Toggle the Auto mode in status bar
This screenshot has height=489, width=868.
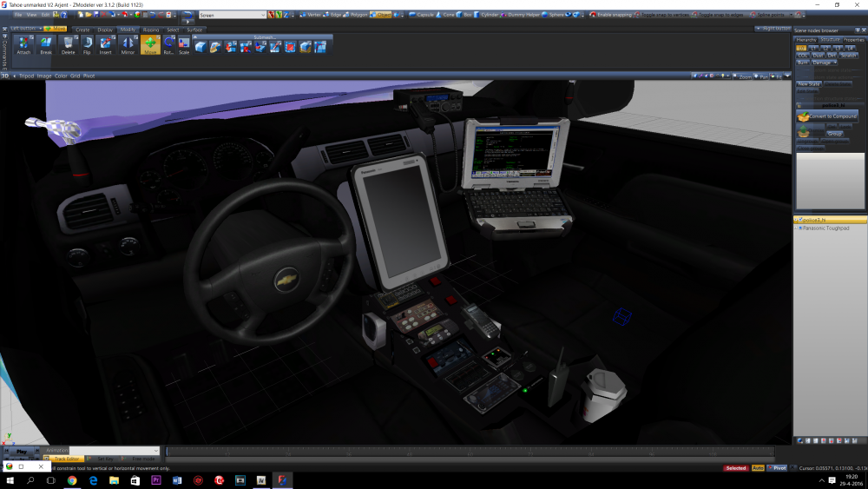click(757, 468)
